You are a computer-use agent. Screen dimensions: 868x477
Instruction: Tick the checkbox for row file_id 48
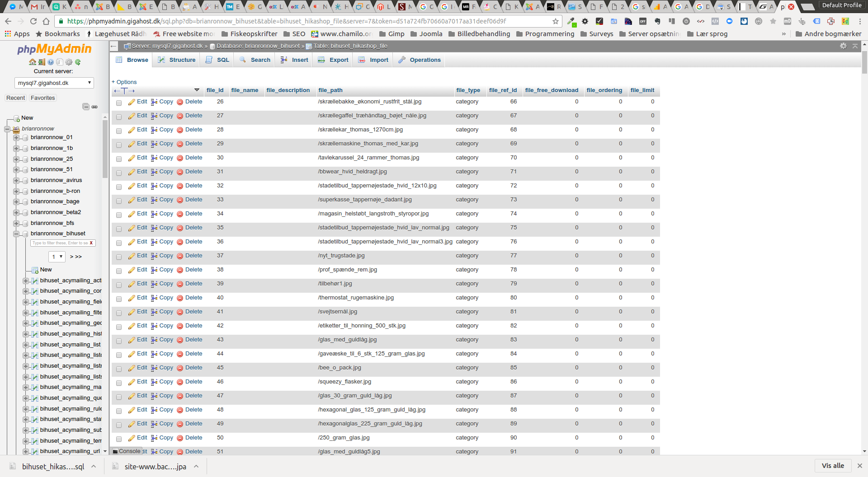119,411
